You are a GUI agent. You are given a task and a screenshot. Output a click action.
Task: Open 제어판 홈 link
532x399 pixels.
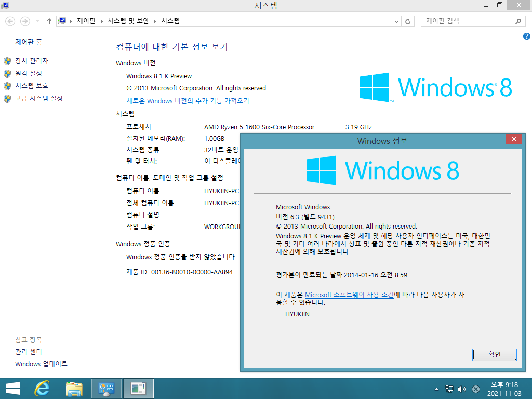coord(29,42)
